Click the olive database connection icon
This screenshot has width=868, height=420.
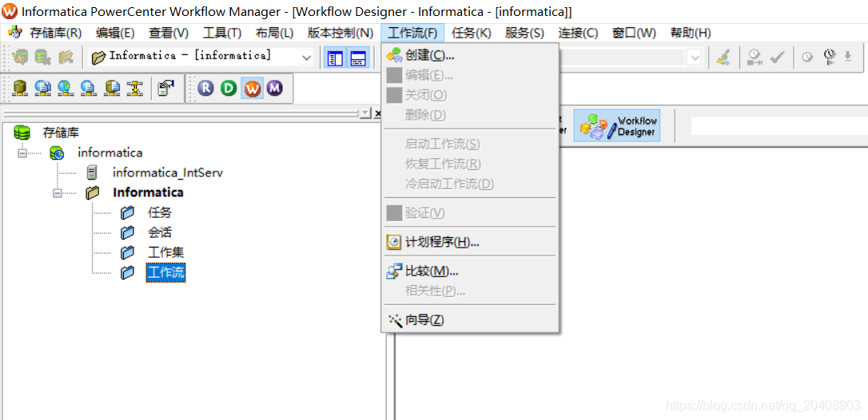[x=20, y=88]
